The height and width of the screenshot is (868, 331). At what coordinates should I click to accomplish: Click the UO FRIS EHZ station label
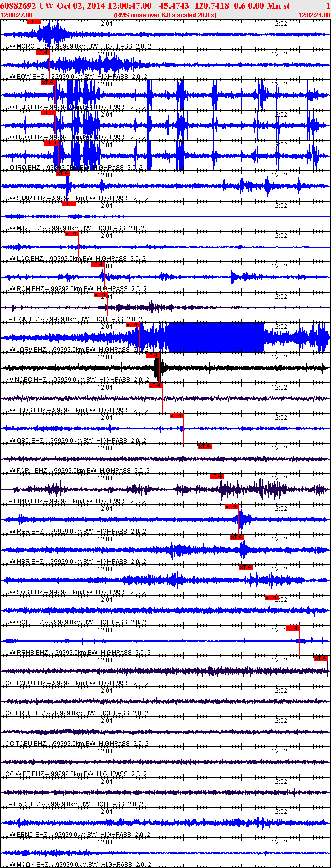(24, 107)
